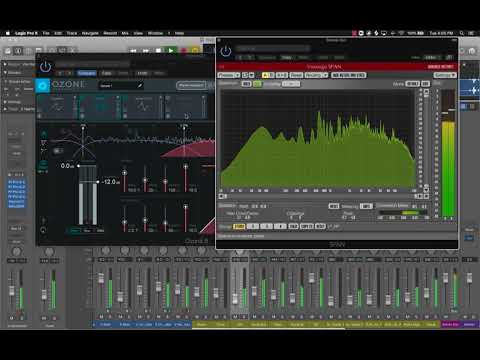Open the Settings dropdown in SPAN
The image size is (480, 360).
(x=445, y=75)
